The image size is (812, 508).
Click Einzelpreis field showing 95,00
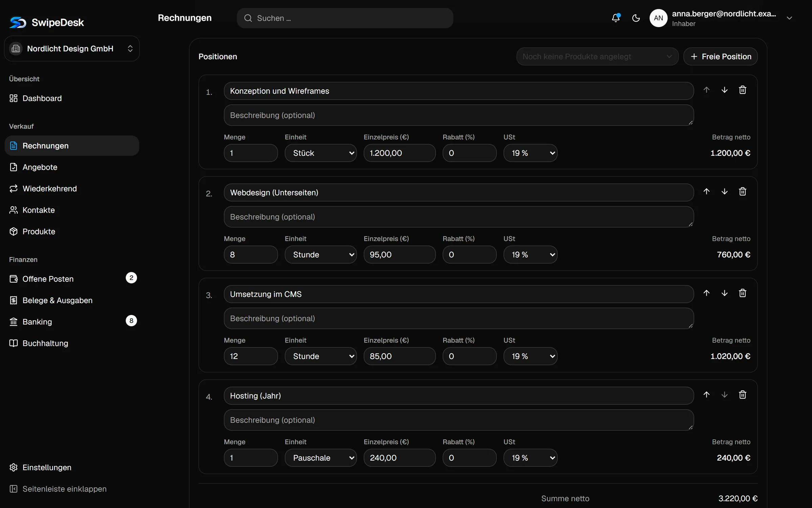pyautogui.click(x=399, y=255)
